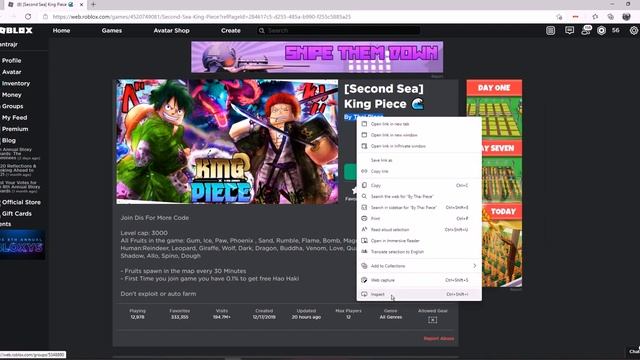640x360 pixels.
Task: Select Print from context menu
Action: [x=419, y=219]
